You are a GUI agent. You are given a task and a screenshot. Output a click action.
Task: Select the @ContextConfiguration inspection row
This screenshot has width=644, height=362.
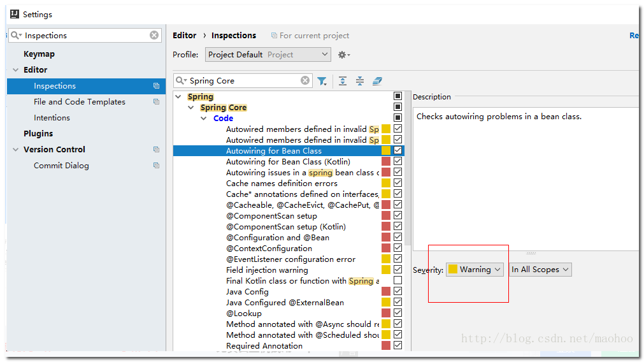[x=269, y=248]
